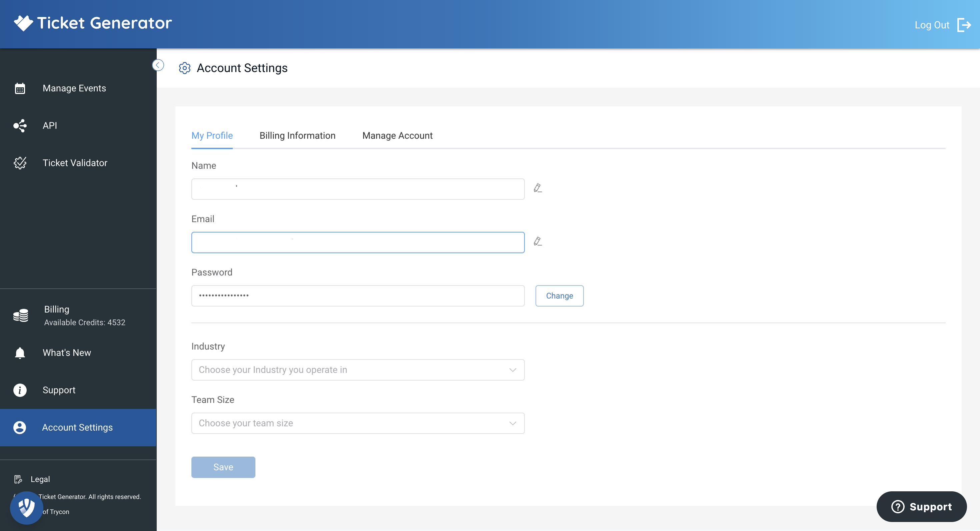Click the 'Industry' field label
Viewport: 980px width, 531px height.
208,347
